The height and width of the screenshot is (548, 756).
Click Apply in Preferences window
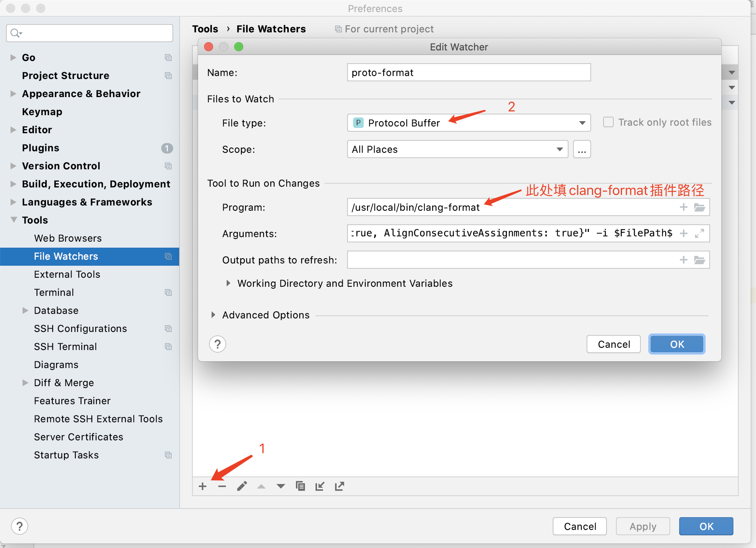tap(643, 526)
